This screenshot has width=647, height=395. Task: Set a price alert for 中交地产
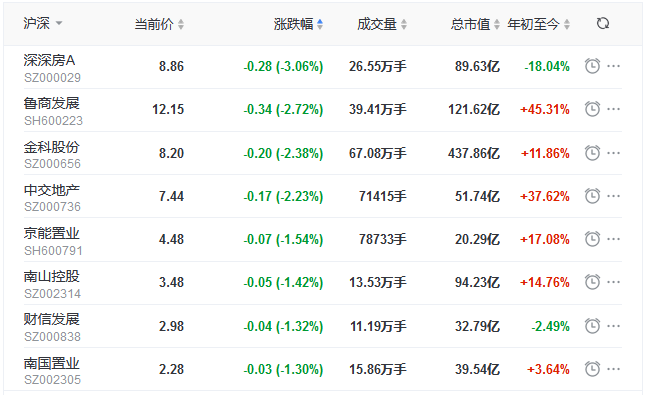pos(593,196)
